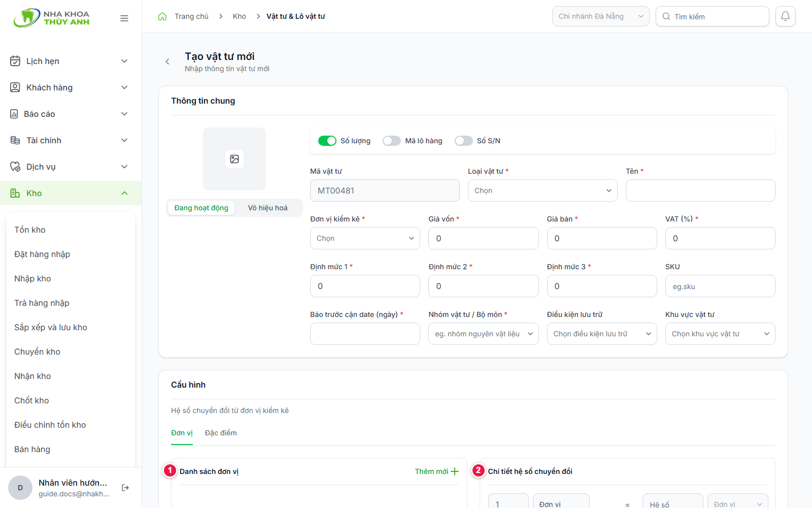Click the Dịch vụ service icon
This screenshot has width=812, height=508.
[x=15, y=167]
